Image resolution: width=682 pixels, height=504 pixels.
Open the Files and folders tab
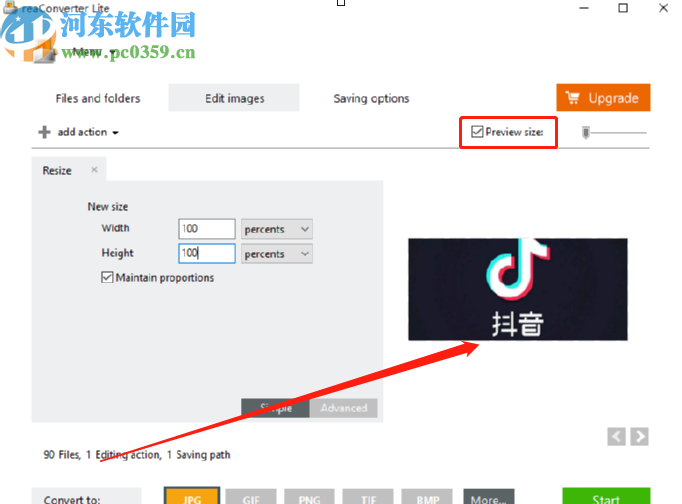click(98, 98)
